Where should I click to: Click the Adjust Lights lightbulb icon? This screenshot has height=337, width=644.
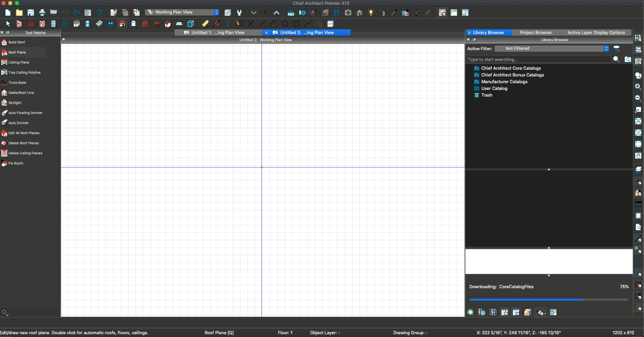371,13
